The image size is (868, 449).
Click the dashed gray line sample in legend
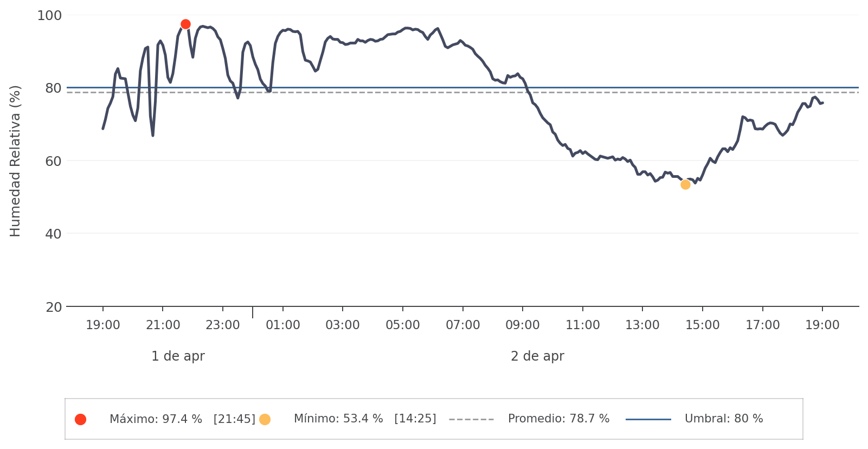(x=471, y=419)
